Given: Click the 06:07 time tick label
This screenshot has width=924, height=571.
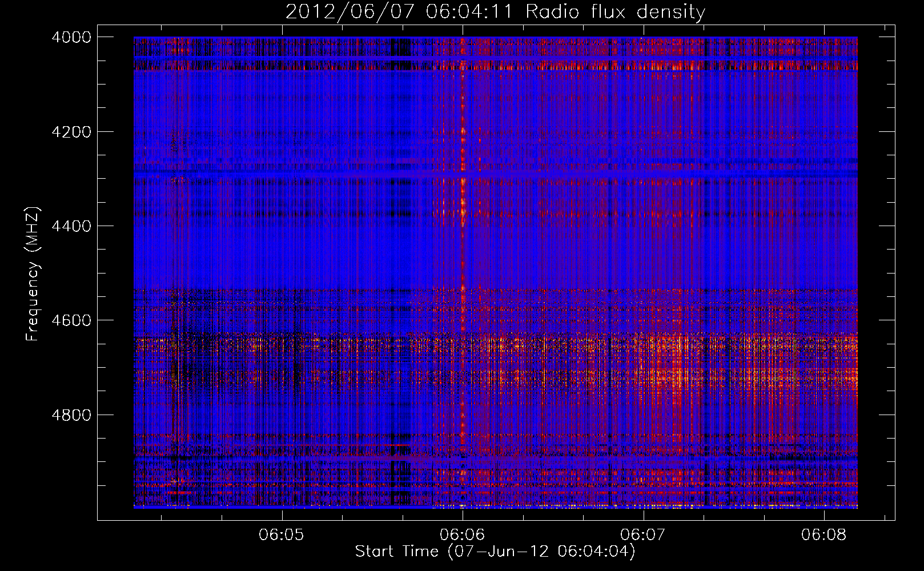Looking at the screenshot, I should tap(643, 534).
